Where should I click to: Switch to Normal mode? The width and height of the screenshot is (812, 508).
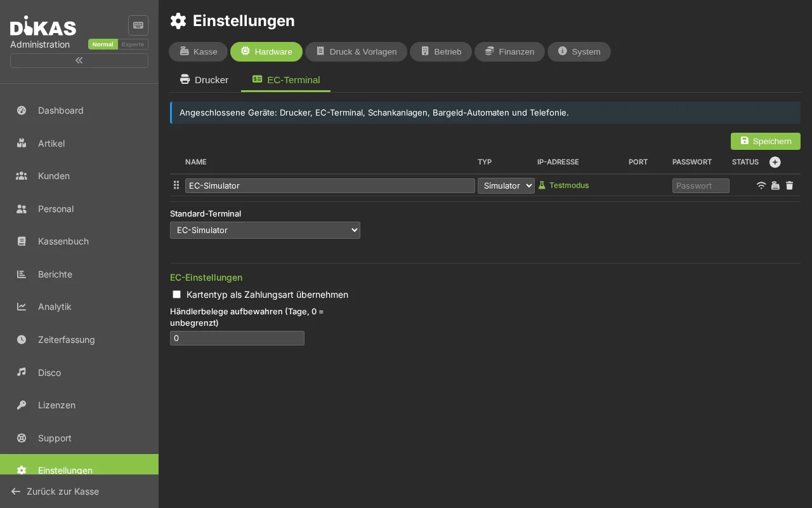coord(103,44)
